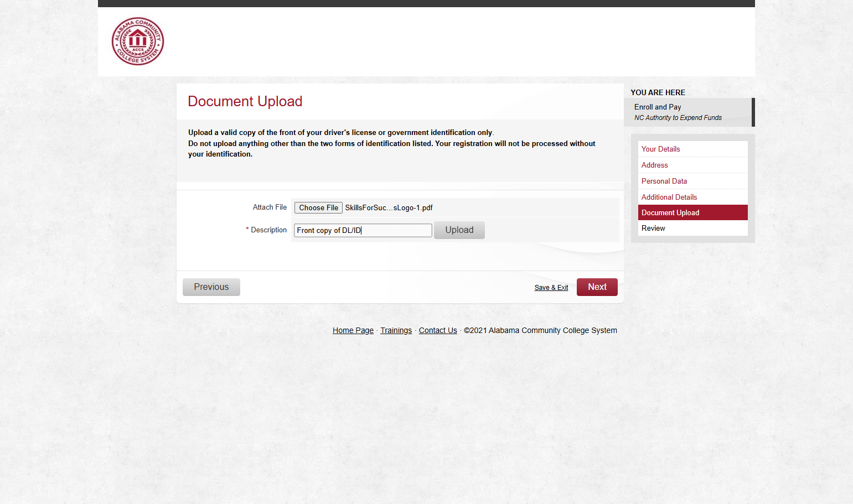Image resolution: width=853 pixels, height=504 pixels.
Task: Go back with the Previous button
Action: [211, 287]
